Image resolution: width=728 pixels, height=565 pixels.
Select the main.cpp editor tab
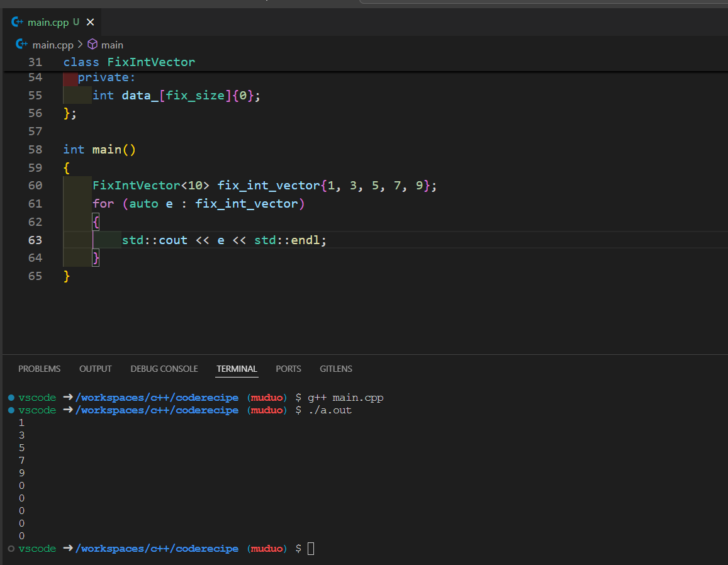coord(52,22)
